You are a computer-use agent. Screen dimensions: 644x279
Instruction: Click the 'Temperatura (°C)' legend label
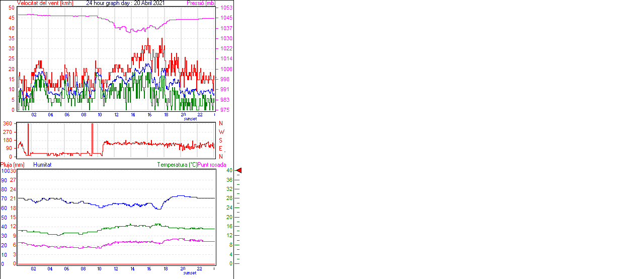(177, 165)
